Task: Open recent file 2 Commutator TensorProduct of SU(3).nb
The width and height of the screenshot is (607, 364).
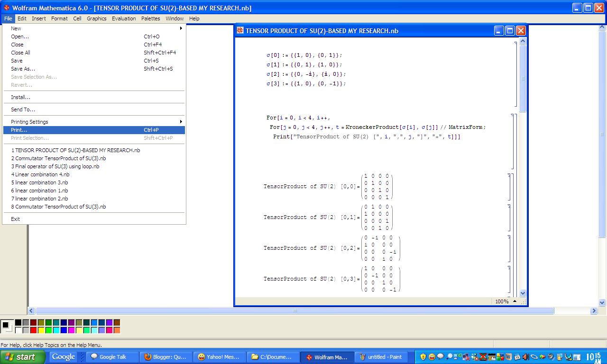Action: [94, 158]
